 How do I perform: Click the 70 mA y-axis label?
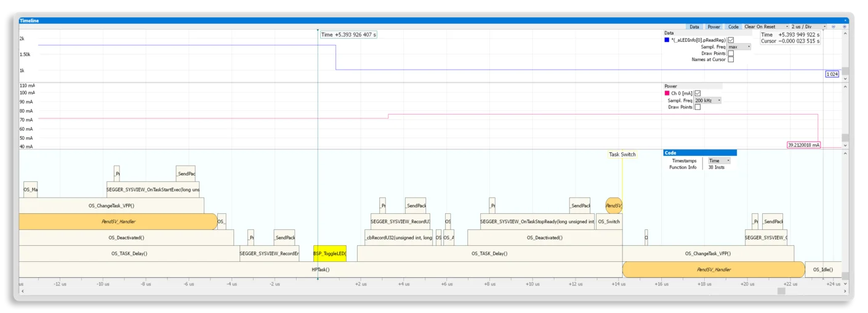click(x=26, y=120)
